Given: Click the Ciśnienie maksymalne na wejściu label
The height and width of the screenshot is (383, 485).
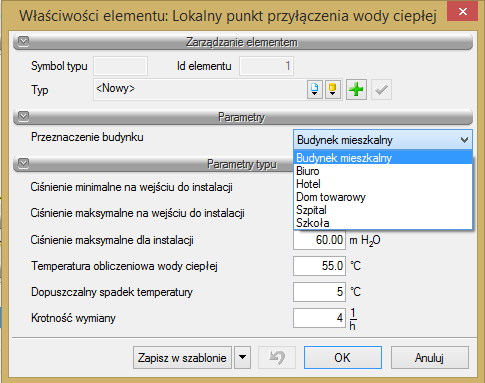Looking at the screenshot, I should point(137,213).
